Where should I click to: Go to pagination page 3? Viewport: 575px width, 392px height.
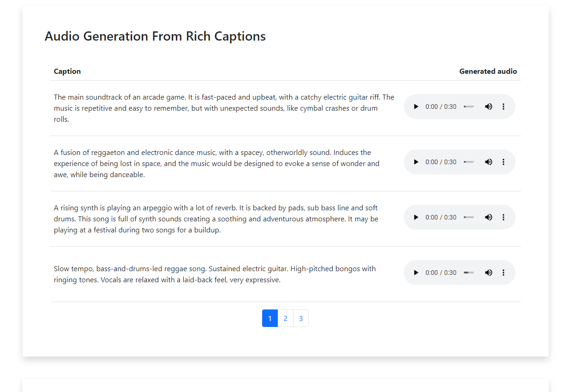(x=301, y=318)
